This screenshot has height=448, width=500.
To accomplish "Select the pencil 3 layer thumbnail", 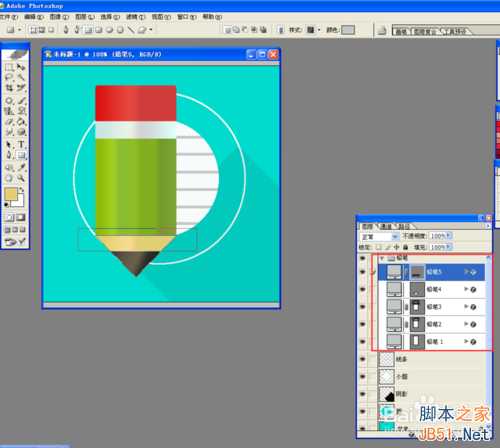I will coord(394,306).
